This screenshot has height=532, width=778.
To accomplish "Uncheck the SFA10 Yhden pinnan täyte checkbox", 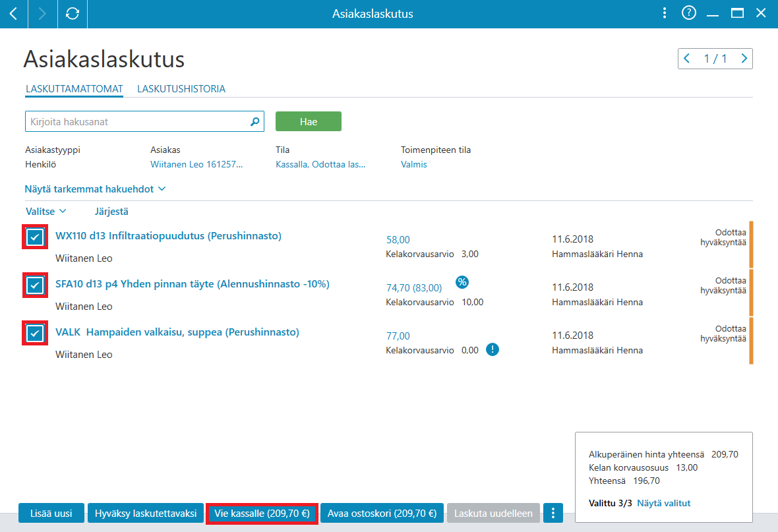I will (35, 285).
